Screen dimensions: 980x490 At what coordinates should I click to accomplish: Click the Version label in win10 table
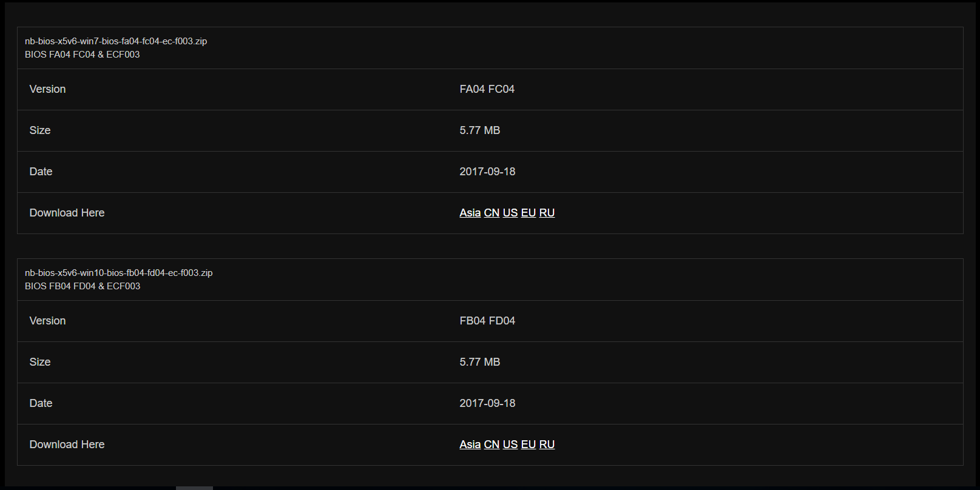47,321
